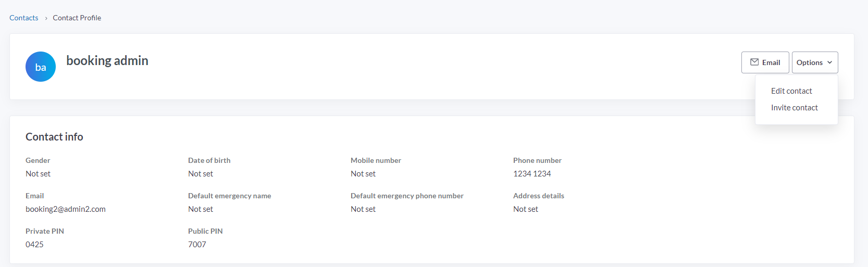Click the Gender field's Not set value
The height and width of the screenshot is (267, 868).
(x=38, y=174)
